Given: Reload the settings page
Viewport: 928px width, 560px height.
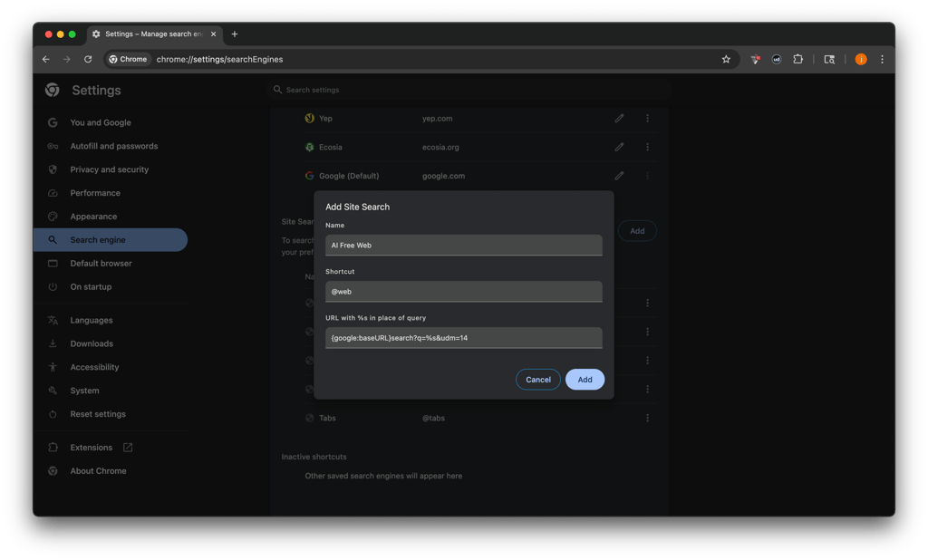Looking at the screenshot, I should coord(88,59).
